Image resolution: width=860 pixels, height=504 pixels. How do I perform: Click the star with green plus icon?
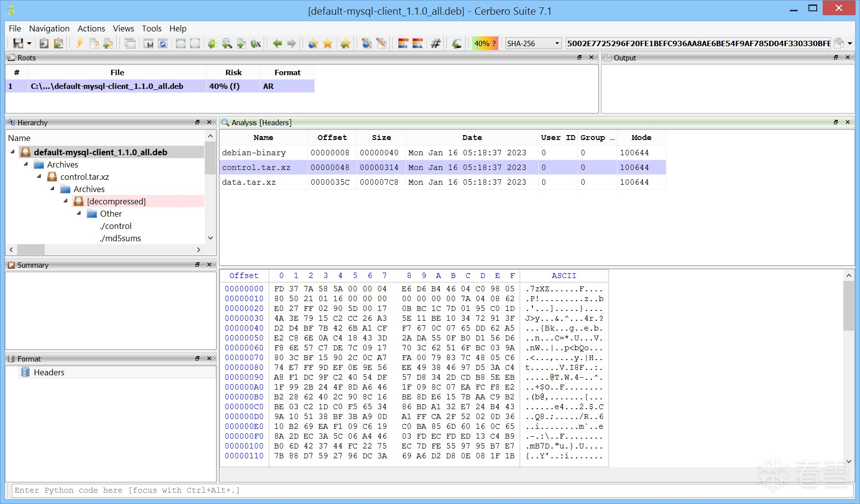[x=345, y=43]
